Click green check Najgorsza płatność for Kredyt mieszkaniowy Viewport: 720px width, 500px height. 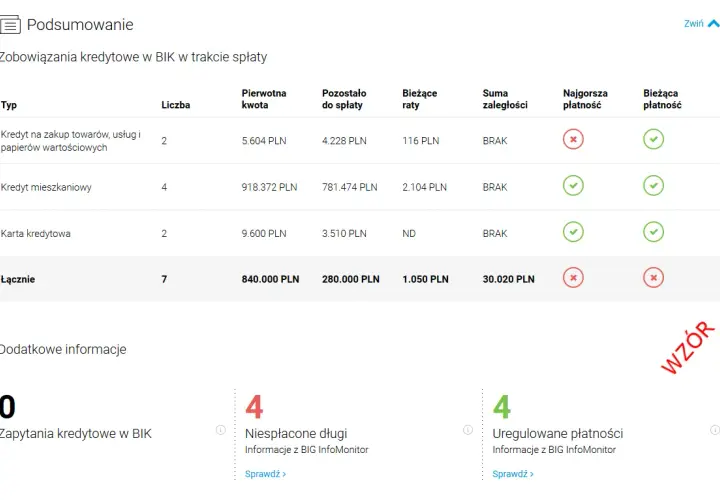coord(573,185)
